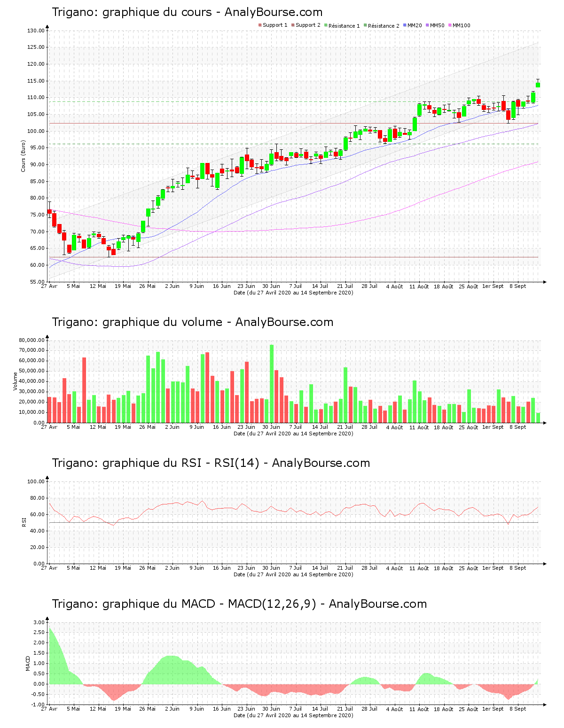The height and width of the screenshot is (728, 564).
Task: Click the 10,000.00 volume axis value
Action: point(31,412)
